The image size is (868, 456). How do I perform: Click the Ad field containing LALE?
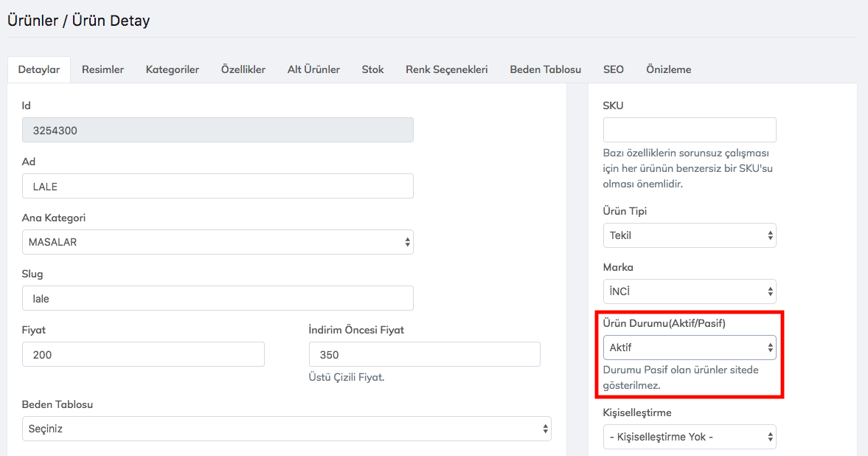click(x=218, y=187)
